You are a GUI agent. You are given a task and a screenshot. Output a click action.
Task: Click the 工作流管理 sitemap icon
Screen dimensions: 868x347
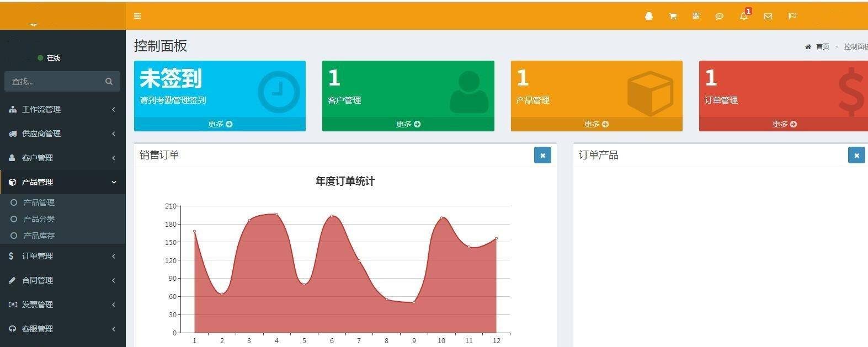click(13, 109)
